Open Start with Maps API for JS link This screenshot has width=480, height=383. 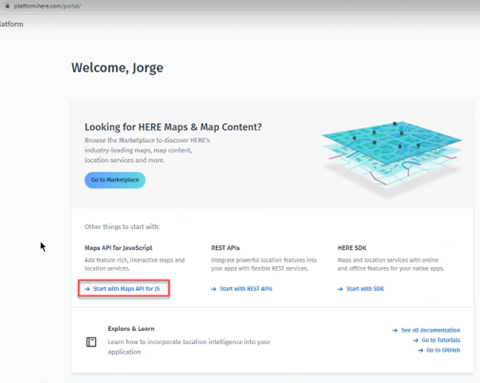coord(126,289)
